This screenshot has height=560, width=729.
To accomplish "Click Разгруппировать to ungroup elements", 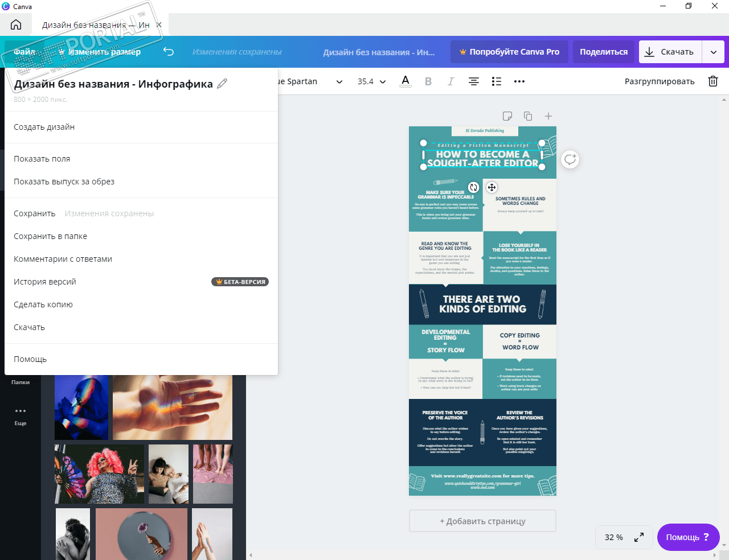I will 660,81.
